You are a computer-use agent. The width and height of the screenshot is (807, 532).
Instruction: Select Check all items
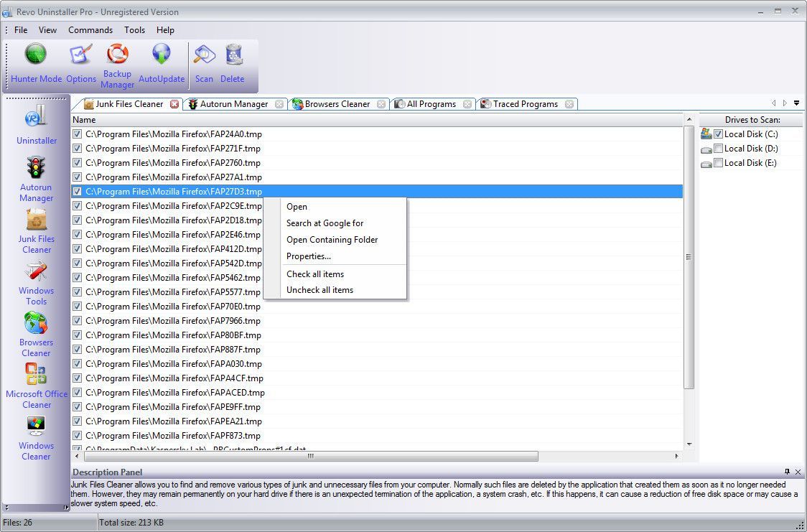(315, 274)
